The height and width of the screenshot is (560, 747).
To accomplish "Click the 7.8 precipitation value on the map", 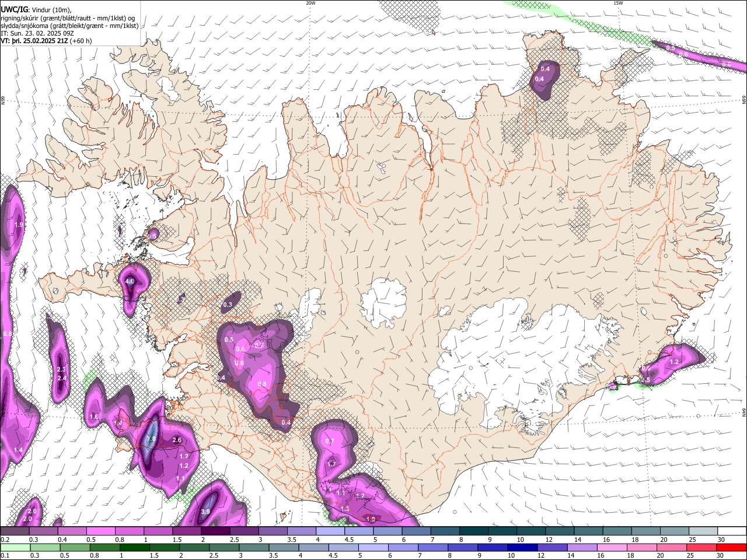I will pos(151,439).
